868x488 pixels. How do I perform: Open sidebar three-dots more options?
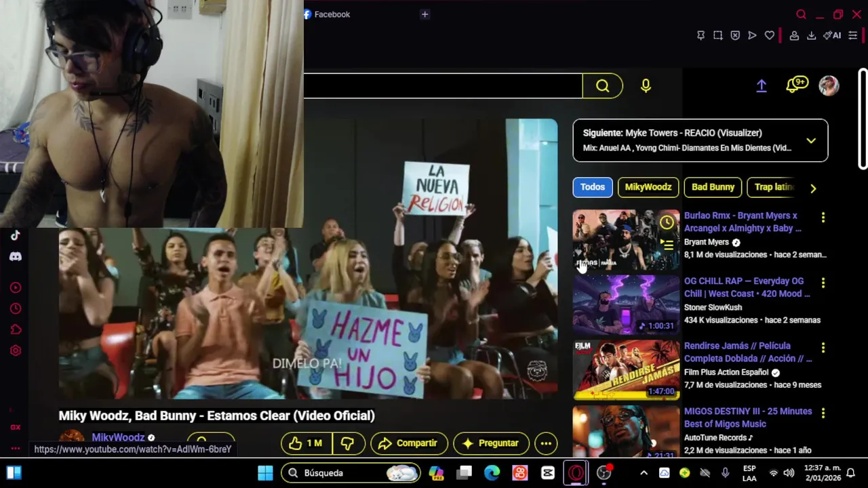(16, 448)
